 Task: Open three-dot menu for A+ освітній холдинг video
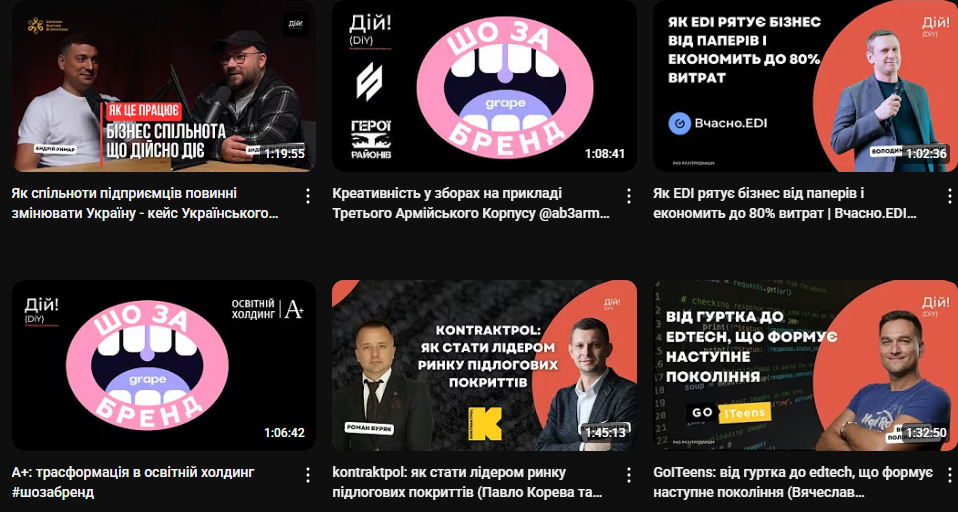click(x=308, y=475)
